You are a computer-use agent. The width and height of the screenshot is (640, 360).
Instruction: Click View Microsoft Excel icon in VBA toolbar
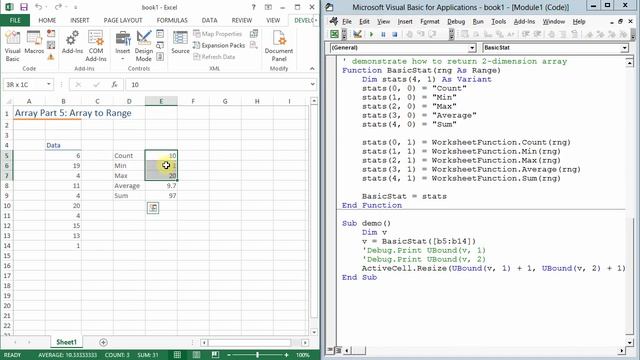click(334, 34)
